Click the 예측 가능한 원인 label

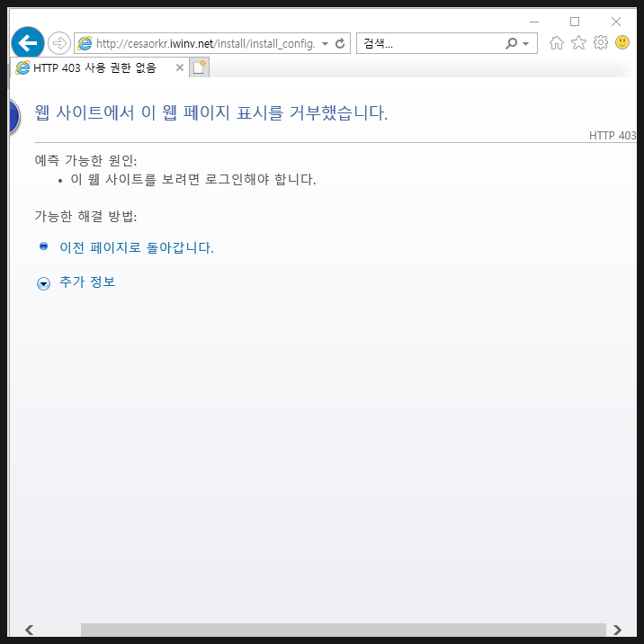[85, 160]
